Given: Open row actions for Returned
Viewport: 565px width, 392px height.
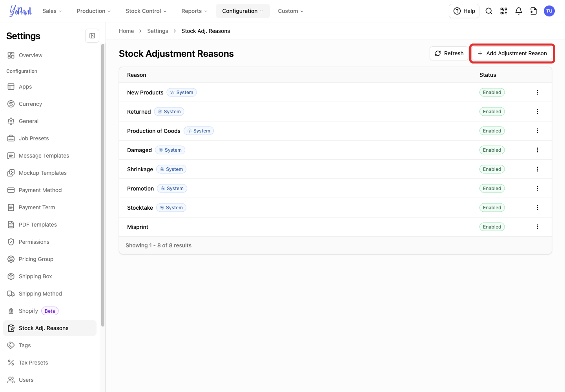Looking at the screenshot, I should click(538, 112).
